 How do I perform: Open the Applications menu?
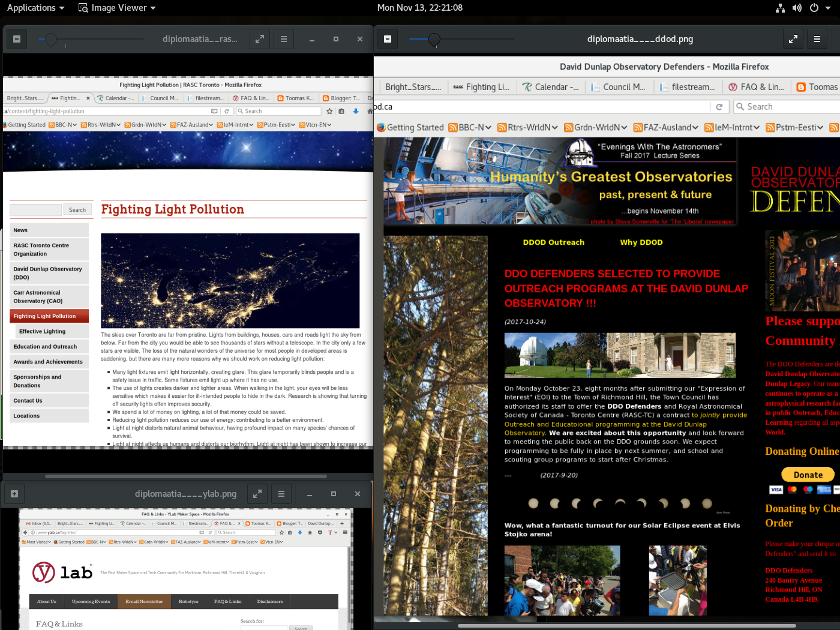[35, 8]
